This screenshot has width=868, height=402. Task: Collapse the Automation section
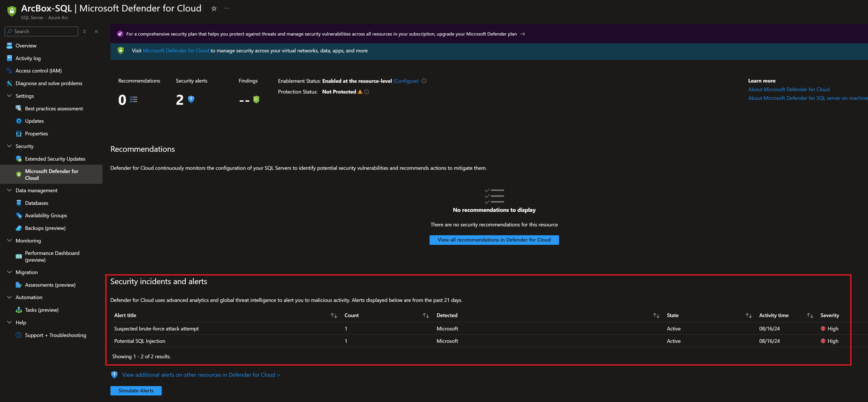pyautogui.click(x=9, y=297)
